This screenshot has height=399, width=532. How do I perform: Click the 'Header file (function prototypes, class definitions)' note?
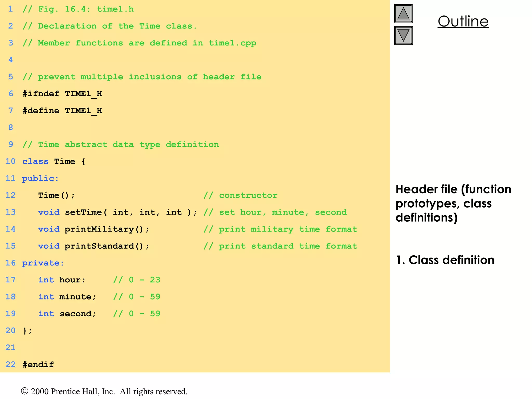453,203
